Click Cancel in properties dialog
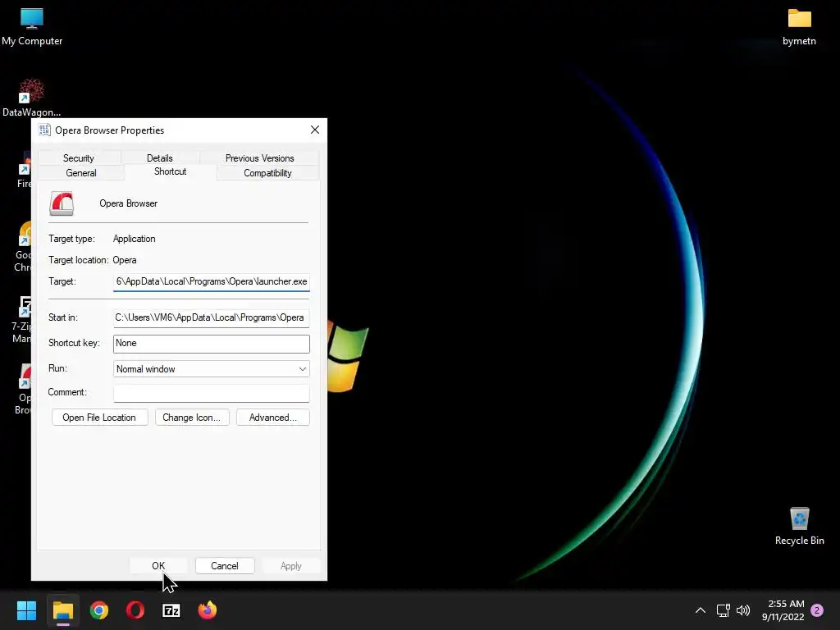The height and width of the screenshot is (630, 840). coord(225,566)
